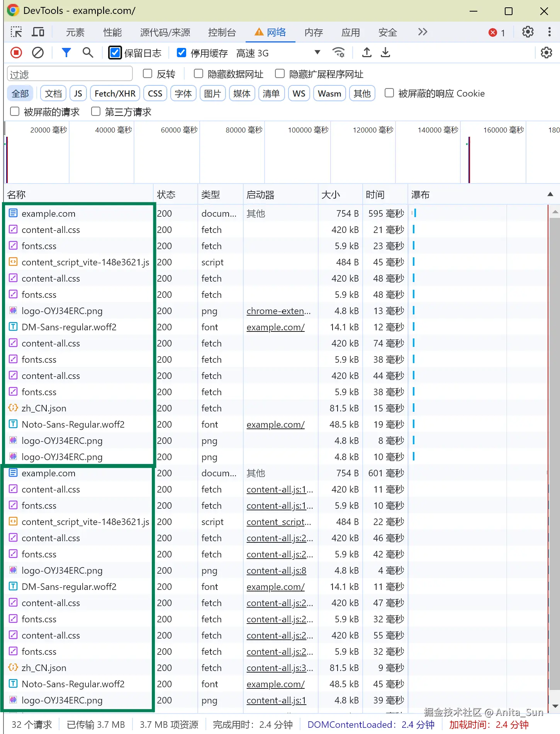Open content-all.js:8 initiator link
560x734 pixels.
277,571
